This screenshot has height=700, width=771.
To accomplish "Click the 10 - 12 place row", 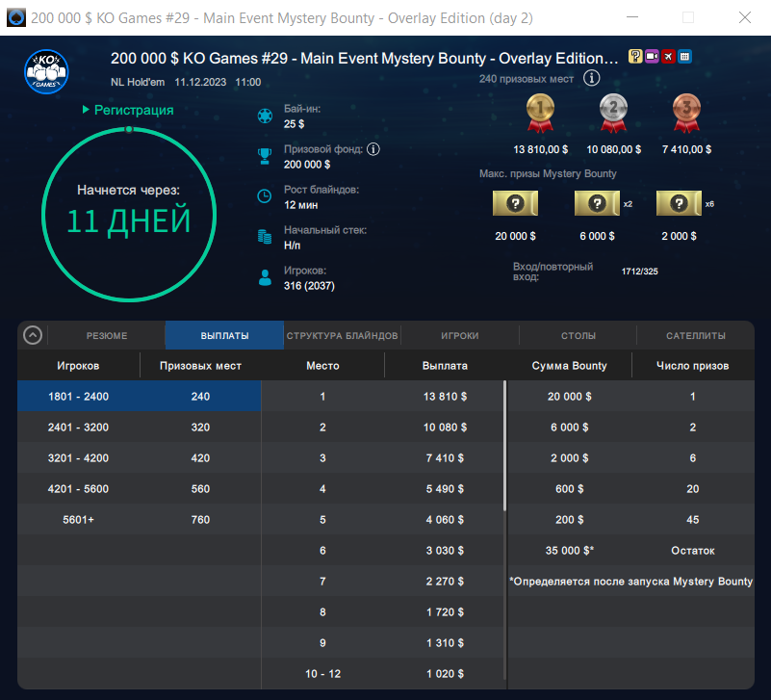I will [x=382, y=673].
